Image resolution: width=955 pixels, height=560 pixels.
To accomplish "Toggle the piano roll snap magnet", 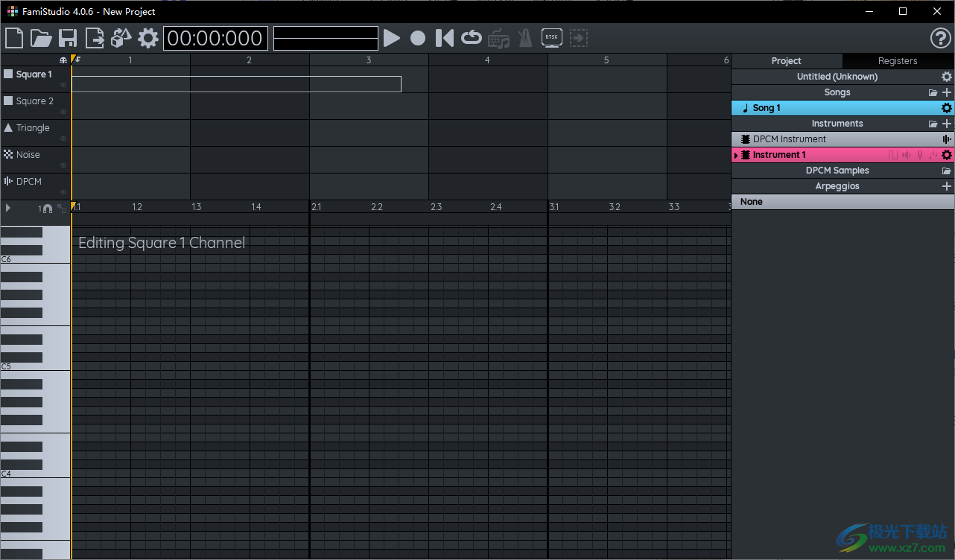I will point(48,209).
